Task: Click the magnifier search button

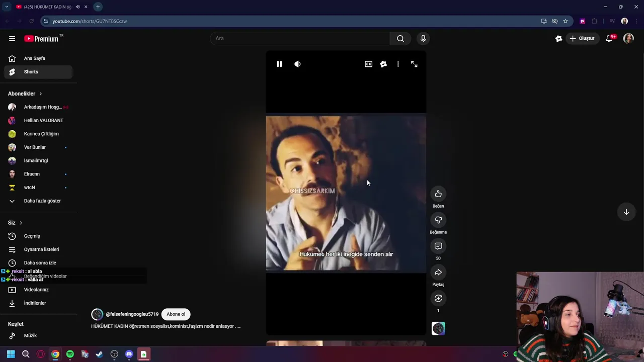Action: [400, 38]
